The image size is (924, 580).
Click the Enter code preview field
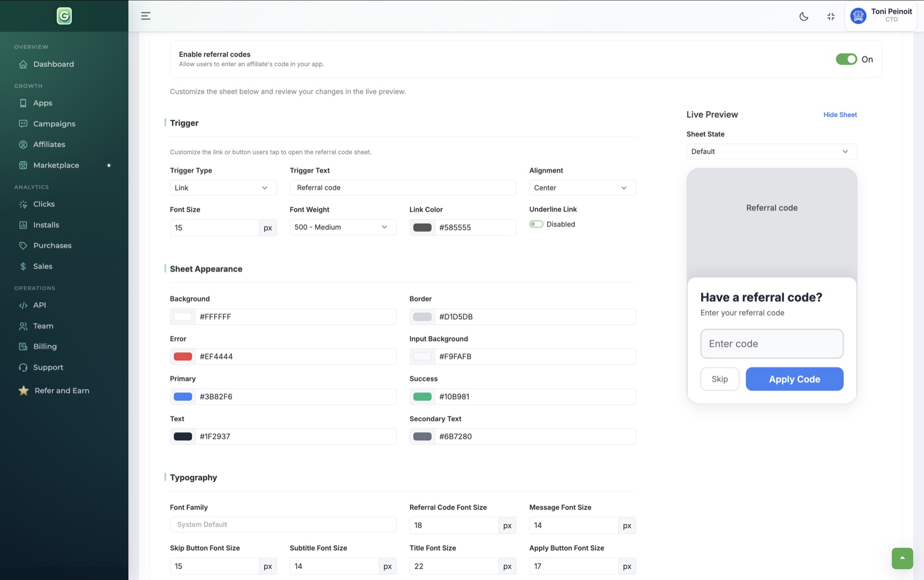click(772, 344)
